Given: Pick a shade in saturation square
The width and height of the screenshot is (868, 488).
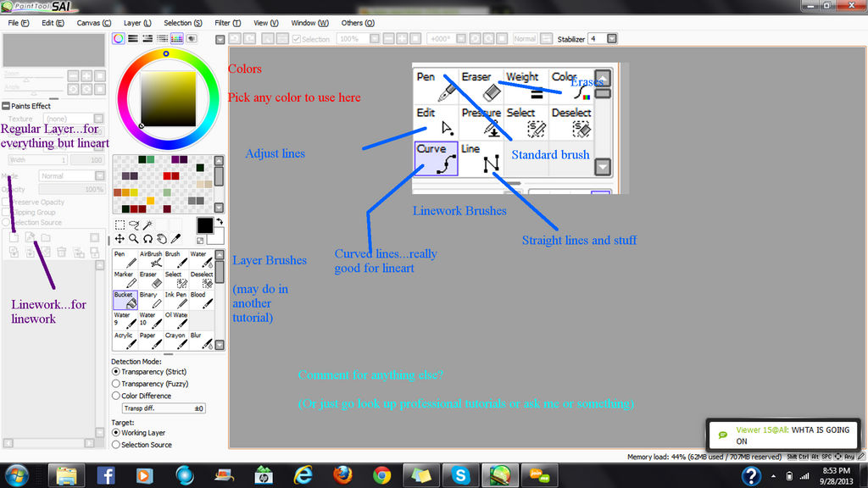Looking at the screenshot, I should pyautogui.click(x=168, y=99).
